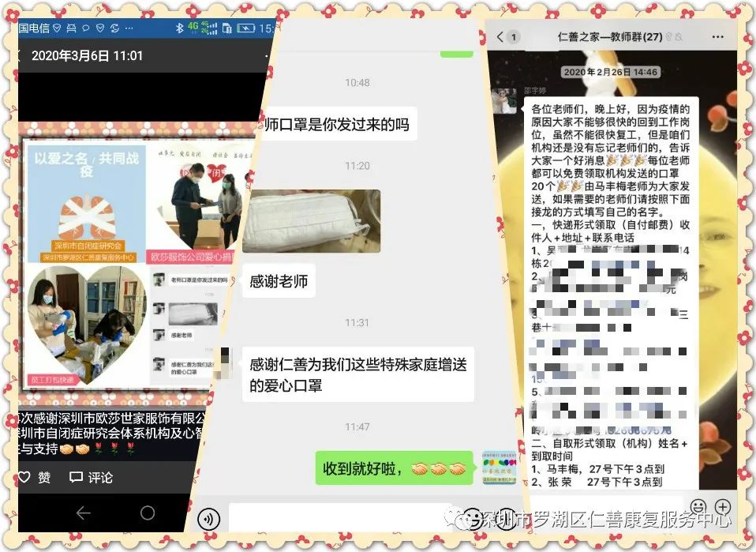Click the 2020年2月26日 14:46 timestamp
The image size is (756, 552).
(610, 72)
